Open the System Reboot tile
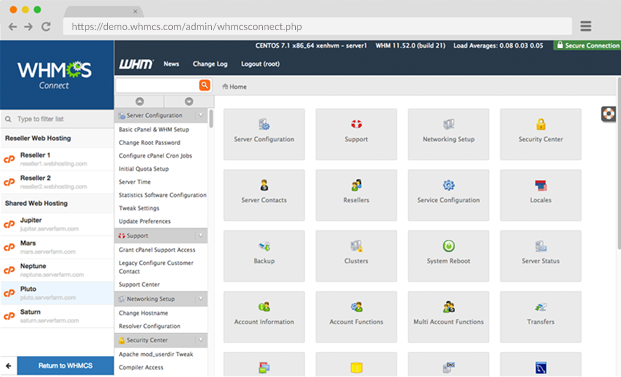Viewport: 621px width, 377px height. pyautogui.click(x=449, y=256)
